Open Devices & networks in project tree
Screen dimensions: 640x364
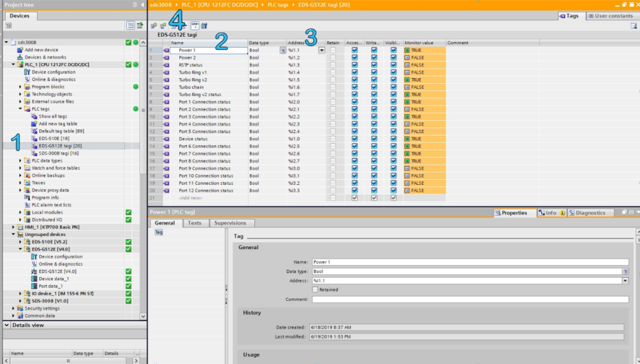pos(45,57)
